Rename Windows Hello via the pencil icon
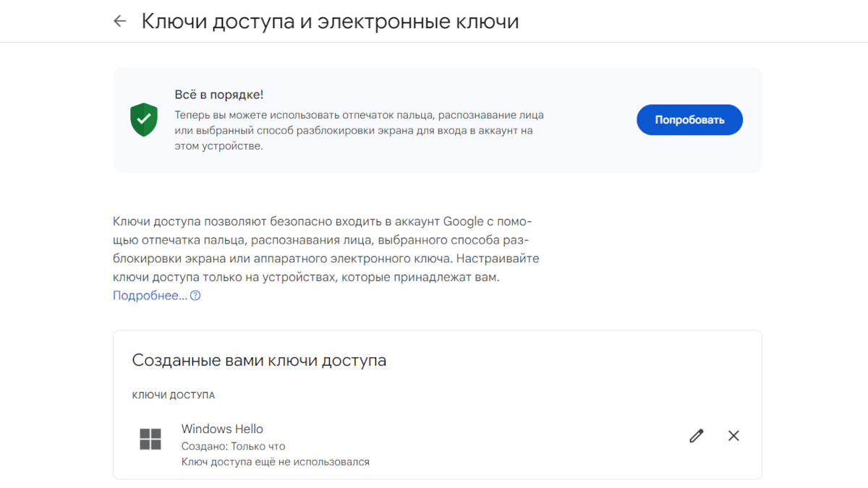Screen dimensions: 868x488 coord(696,436)
